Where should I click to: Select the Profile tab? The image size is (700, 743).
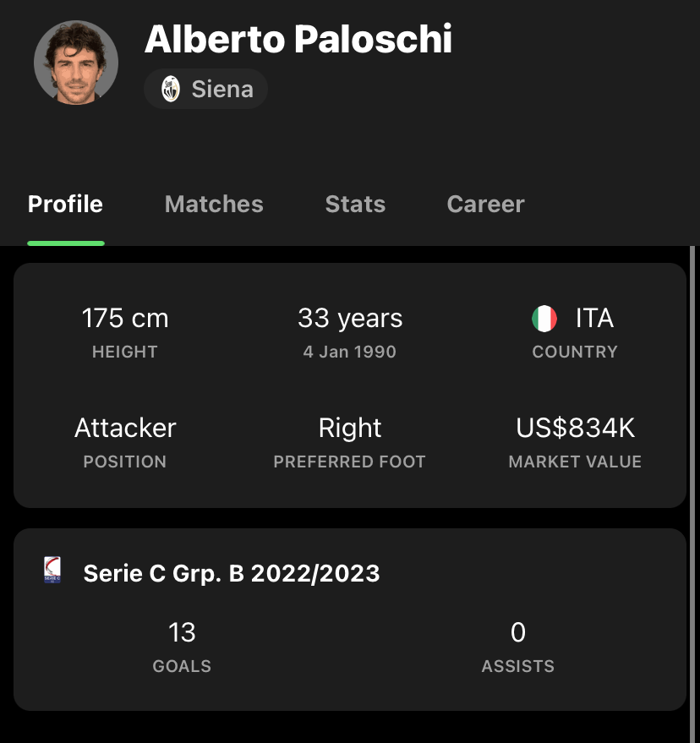[x=65, y=205]
